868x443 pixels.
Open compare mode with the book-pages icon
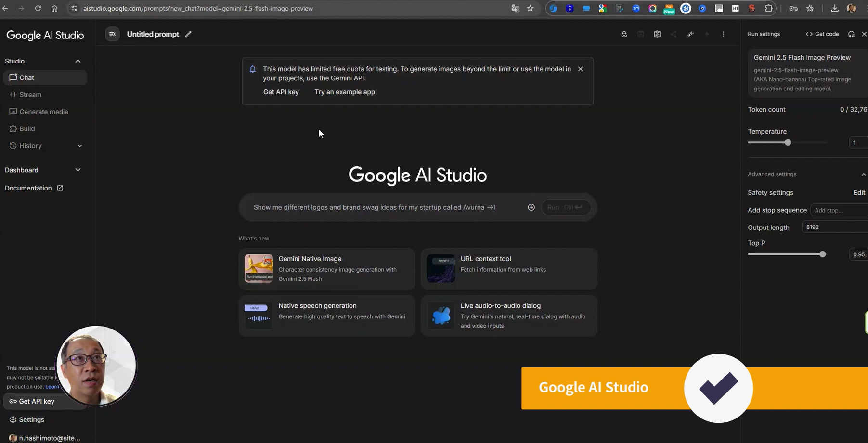pyautogui.click(x=657, y=34)
